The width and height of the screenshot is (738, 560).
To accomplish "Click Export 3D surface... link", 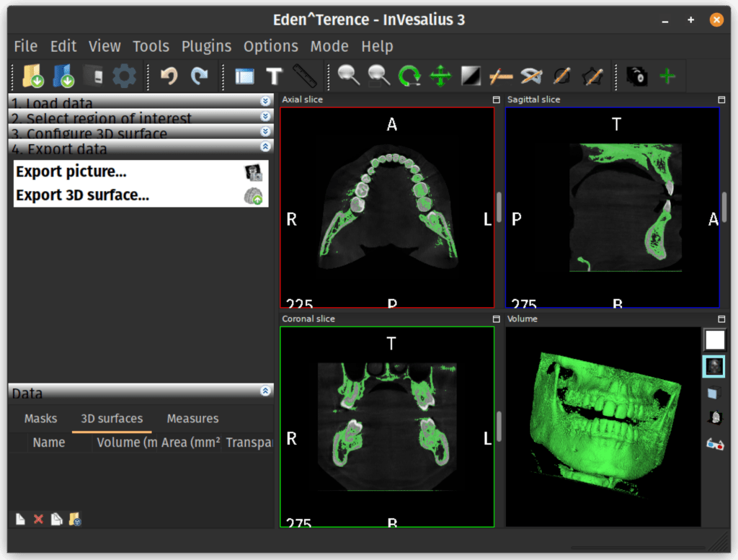I will pyautogui.click(x=82, y=195).
